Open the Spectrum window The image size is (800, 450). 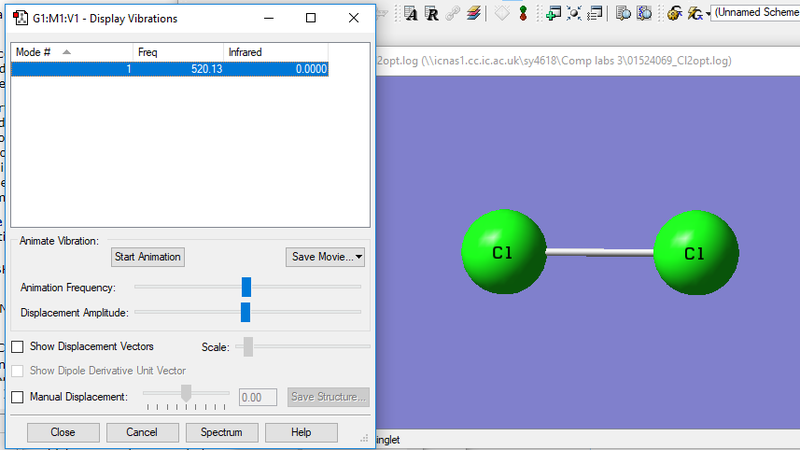[x=221, y=432]
